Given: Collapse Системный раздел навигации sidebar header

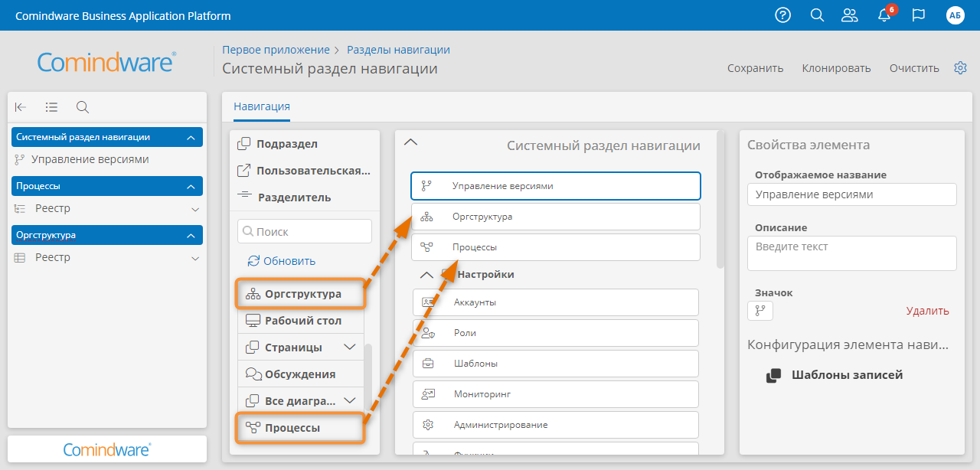Looking at the screenshot, I should (x=107, y=137).
